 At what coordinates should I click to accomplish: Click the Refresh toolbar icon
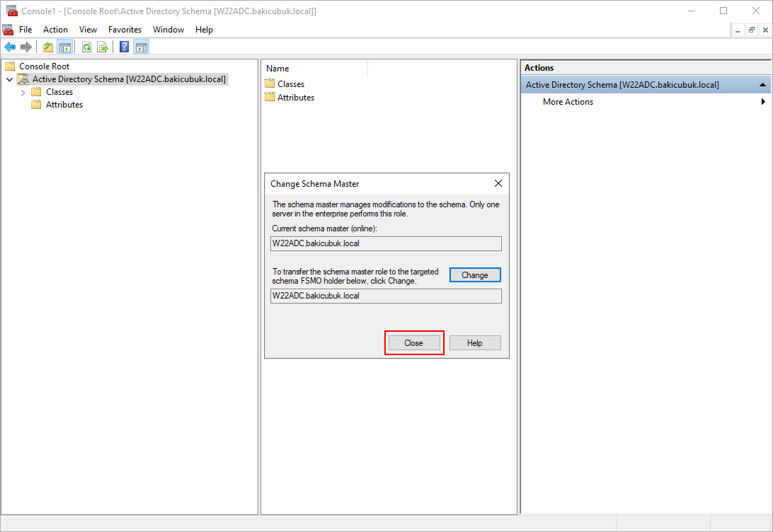coord(87,47)
